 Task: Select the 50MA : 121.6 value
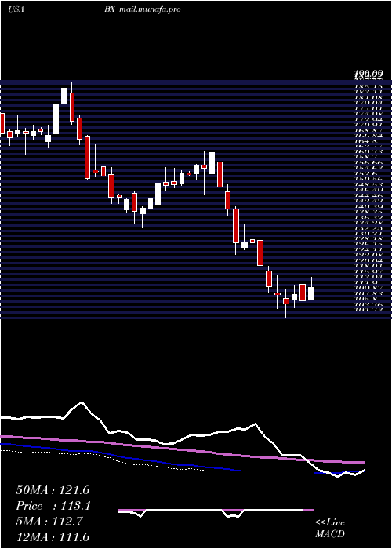53,490
